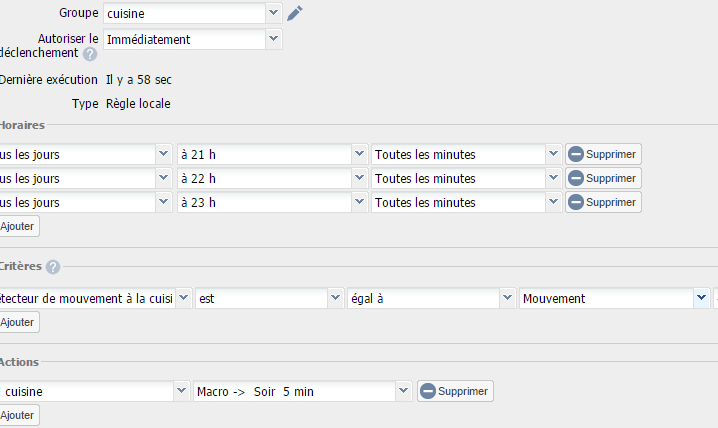Expand the Immédiatement trigger dropdown
Viewport: 718px width, 428px height.
point(273,39)
